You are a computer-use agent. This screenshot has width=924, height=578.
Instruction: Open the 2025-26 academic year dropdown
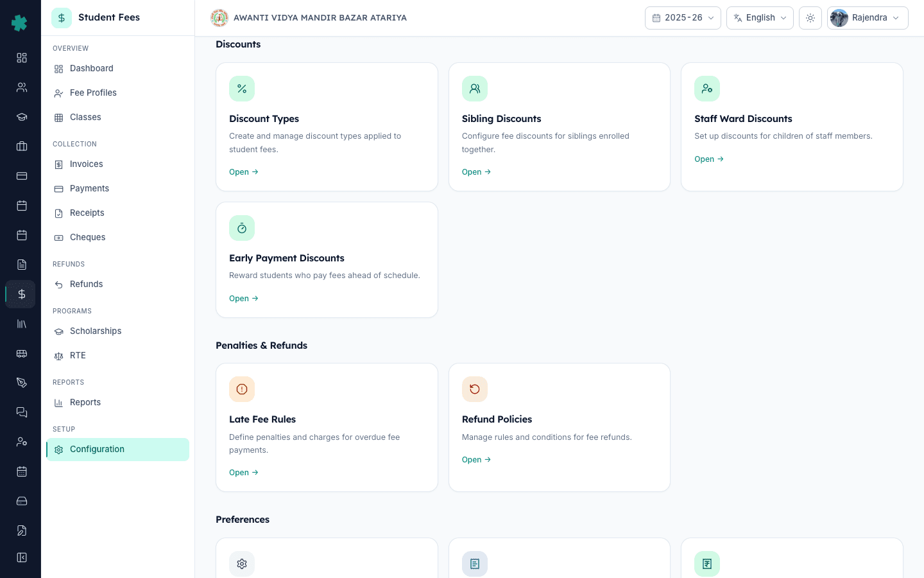click(x=683, y=18)
